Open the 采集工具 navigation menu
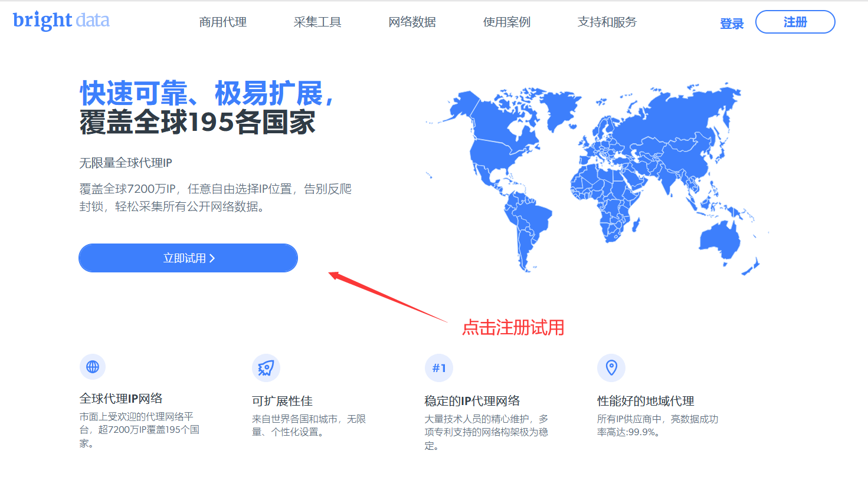 pyautogui.click(x=317, y=22)
